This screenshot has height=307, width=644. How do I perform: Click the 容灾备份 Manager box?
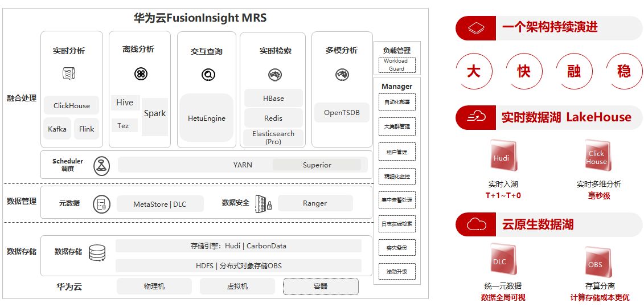(x=397, y=248)
